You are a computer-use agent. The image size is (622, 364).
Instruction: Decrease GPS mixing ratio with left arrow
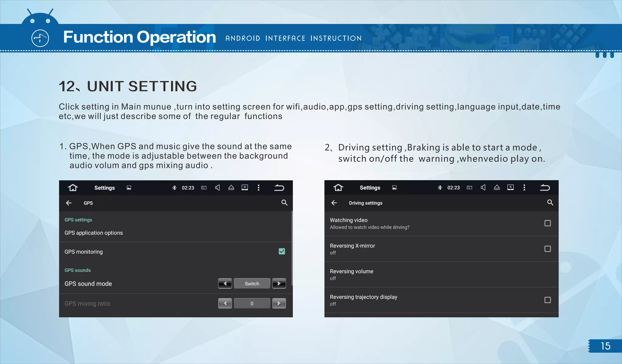point(225,303)
